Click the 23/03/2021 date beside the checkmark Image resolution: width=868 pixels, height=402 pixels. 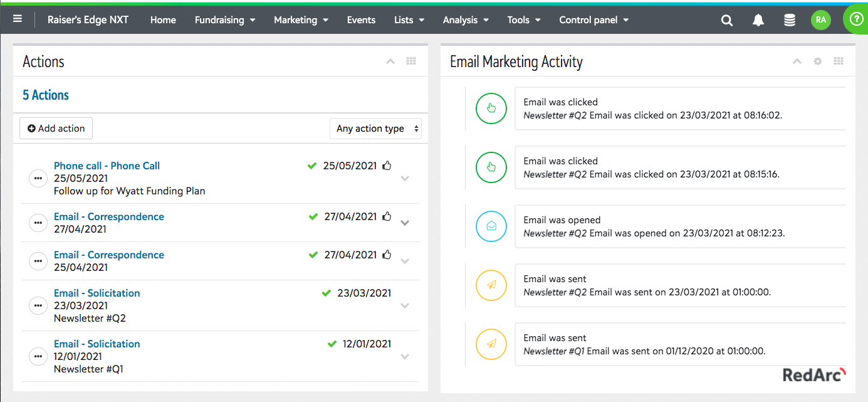pyautogui.click(x=364, y=293)
